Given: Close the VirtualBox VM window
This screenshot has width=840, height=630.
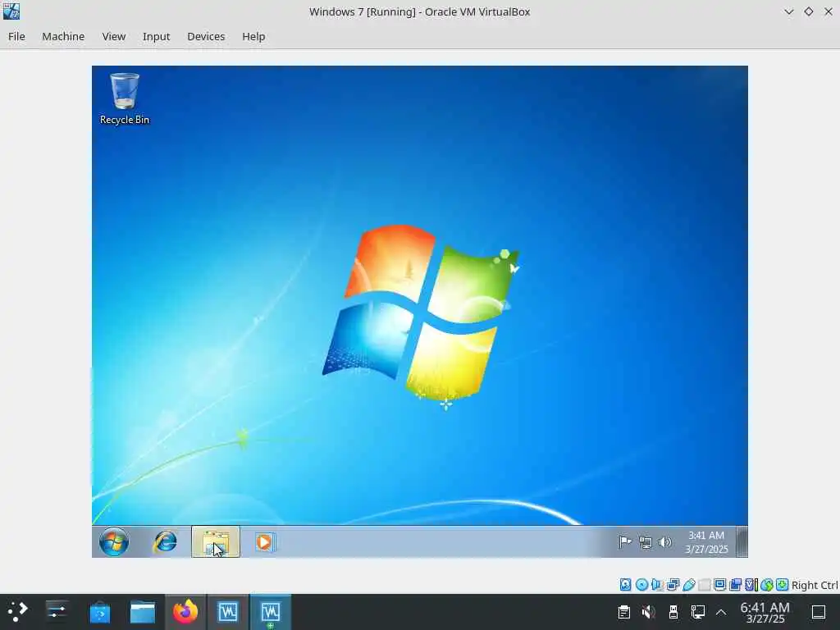Looking at the screenshot, I should coord(829,11).
